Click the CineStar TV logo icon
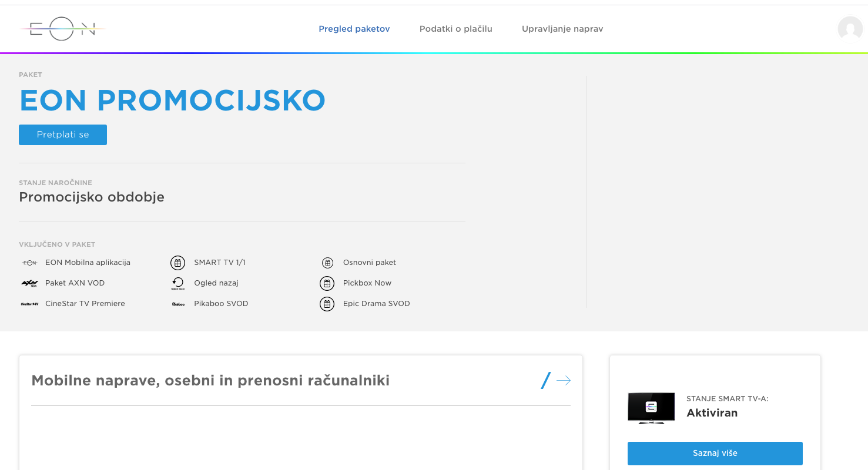 tap(29, 304)
